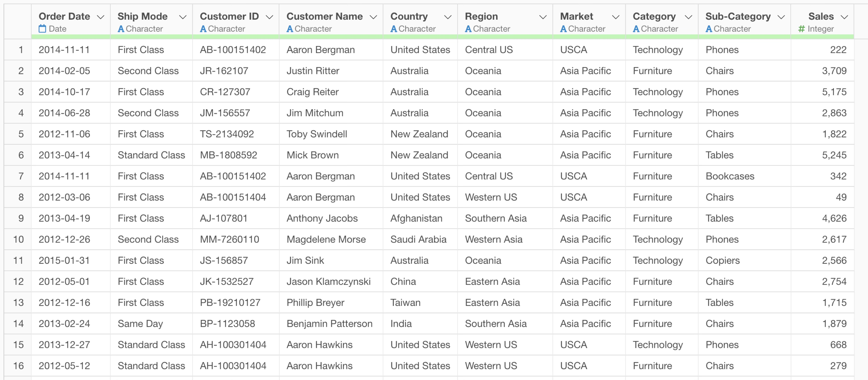Click the Same Day ship mode cell
The width and height of the screenshot is (868, 380).
point(140,323)
